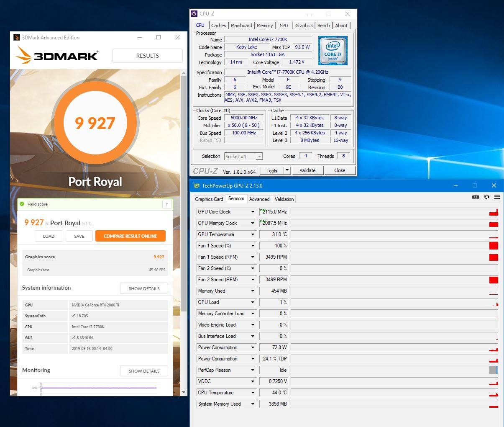Expand Memory Used sensor dropdown

pos(253,291)
